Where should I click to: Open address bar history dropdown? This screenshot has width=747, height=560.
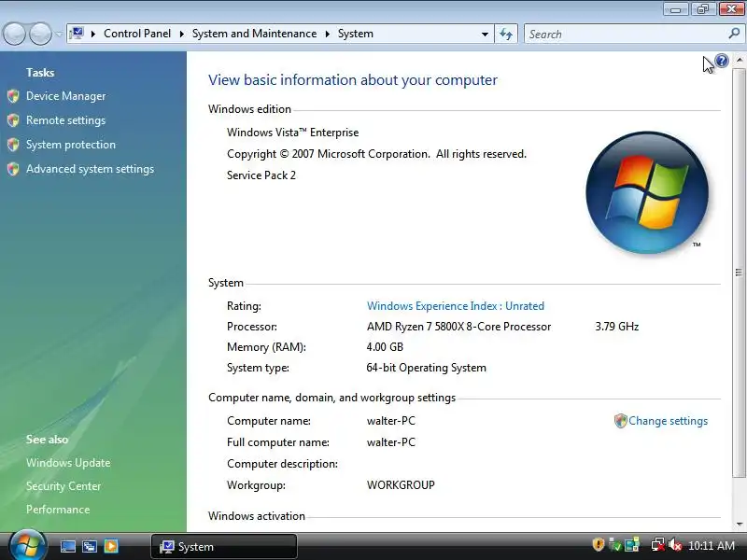485,35
